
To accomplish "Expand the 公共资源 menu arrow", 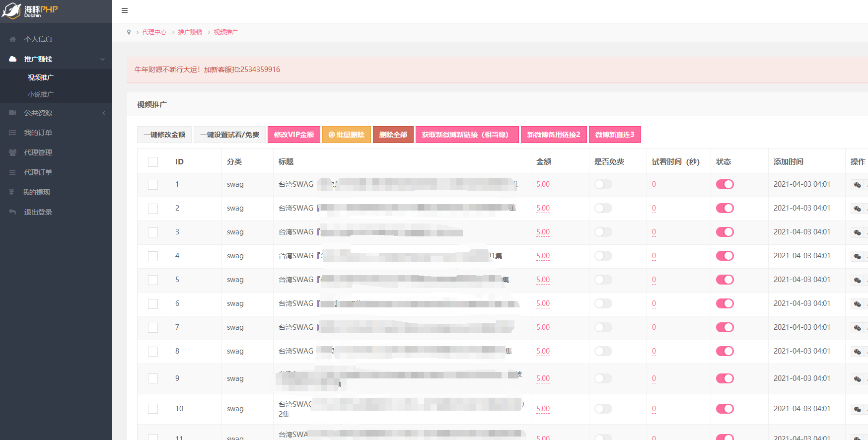I will pos(104,113).
